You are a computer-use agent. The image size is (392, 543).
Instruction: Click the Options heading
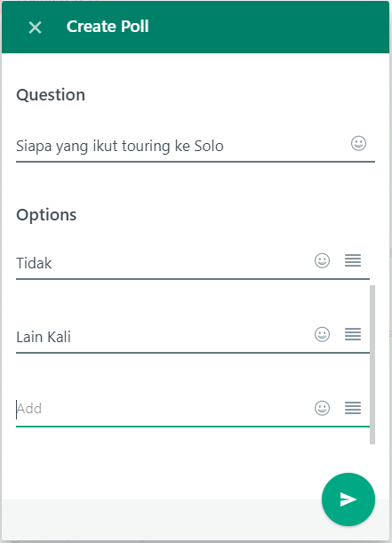coord(46,215)
